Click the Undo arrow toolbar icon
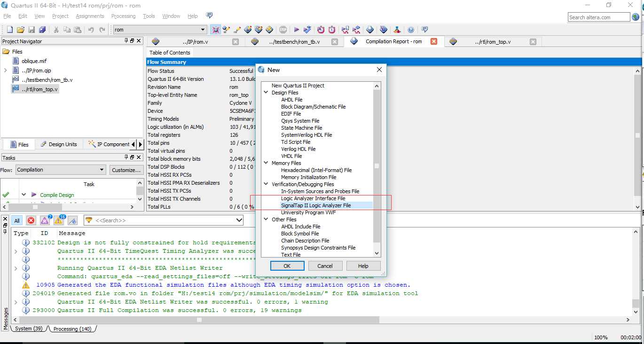The image size is (644, 344). pyautogui.click(x=91, y=30)
